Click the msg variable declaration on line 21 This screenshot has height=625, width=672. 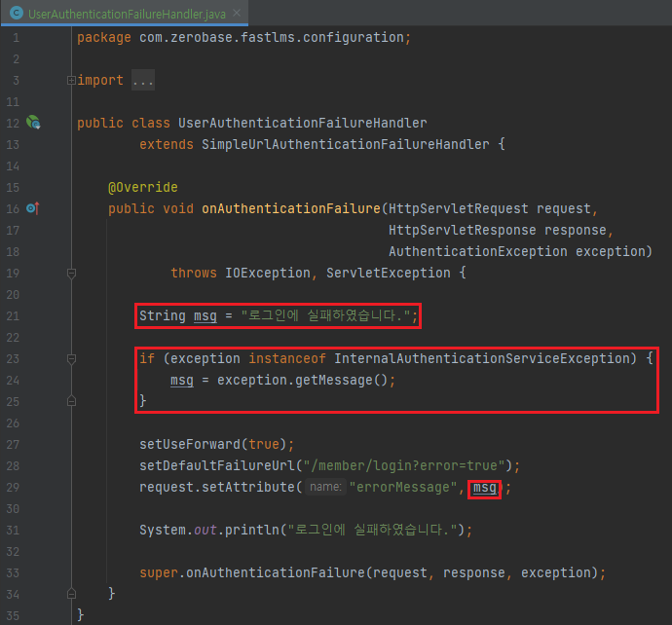[x=205, y=316]
